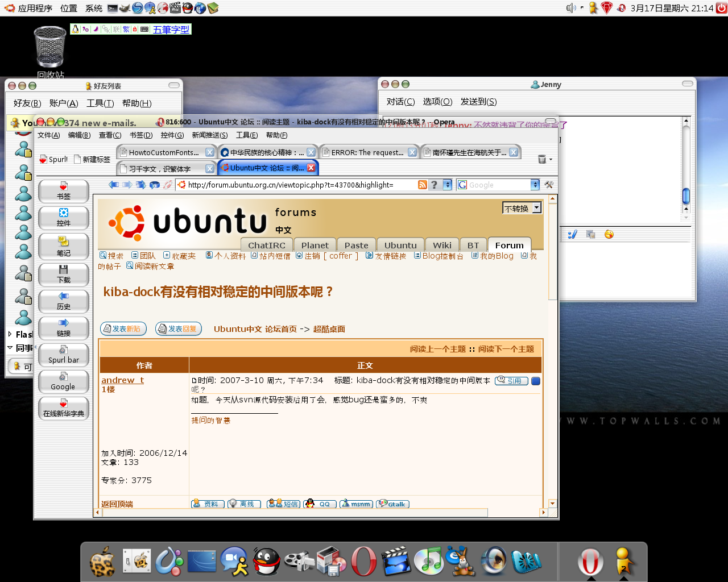Click the 超酷桌面 forum link

tap(329, 329)
